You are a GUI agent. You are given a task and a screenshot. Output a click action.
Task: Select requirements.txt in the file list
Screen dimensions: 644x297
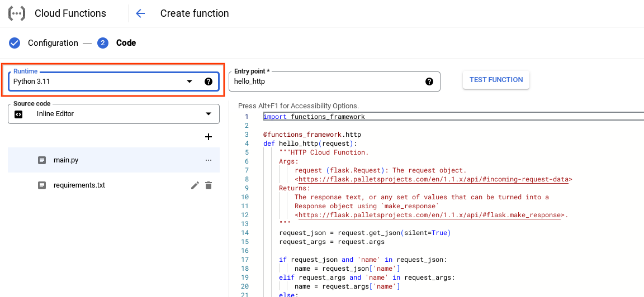79,185
